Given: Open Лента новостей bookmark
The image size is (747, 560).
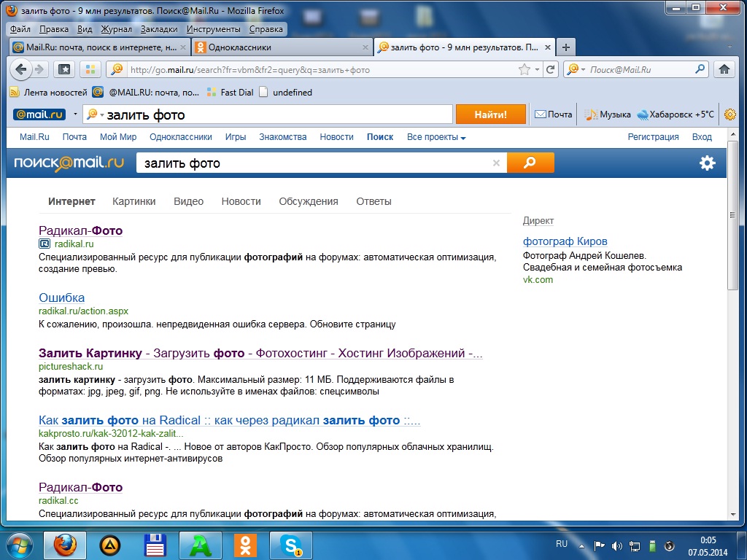Looking at the screenshot, I should point(49,93).
